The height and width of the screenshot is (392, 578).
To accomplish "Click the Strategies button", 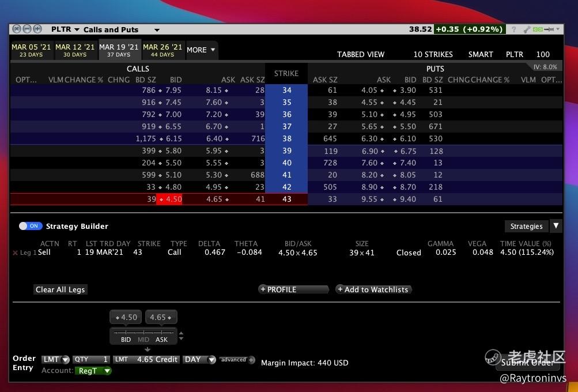I will (x=526, y=226).
